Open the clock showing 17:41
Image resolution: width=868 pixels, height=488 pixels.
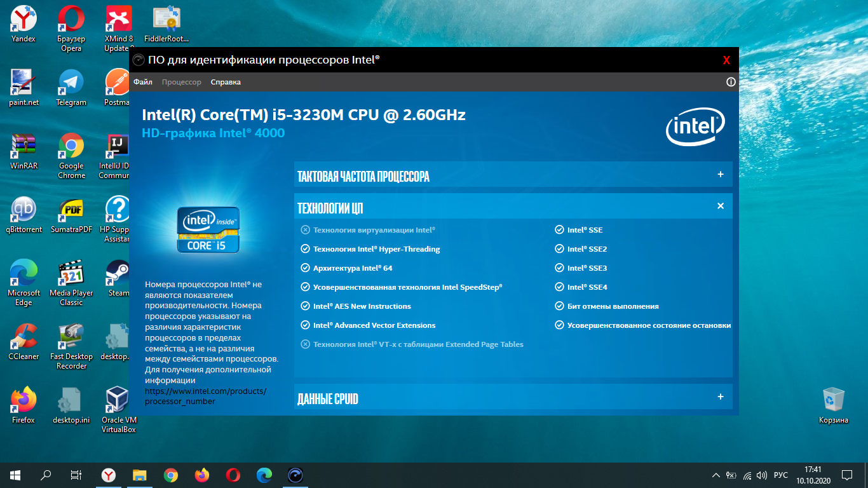coord(813,475)
